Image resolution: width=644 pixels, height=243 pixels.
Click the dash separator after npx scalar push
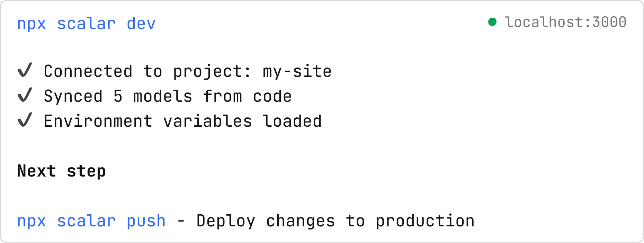pos(181,221)
